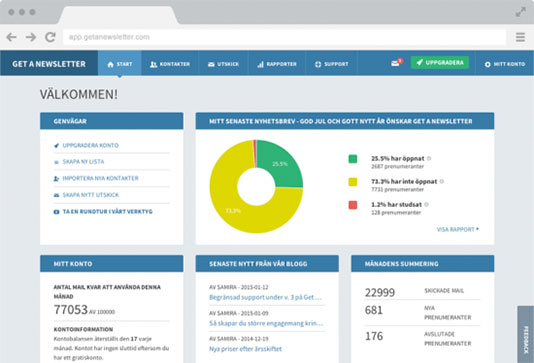Go to the Utskick tab
Screen dimensions: 534x363
click(x=223, y=64)
